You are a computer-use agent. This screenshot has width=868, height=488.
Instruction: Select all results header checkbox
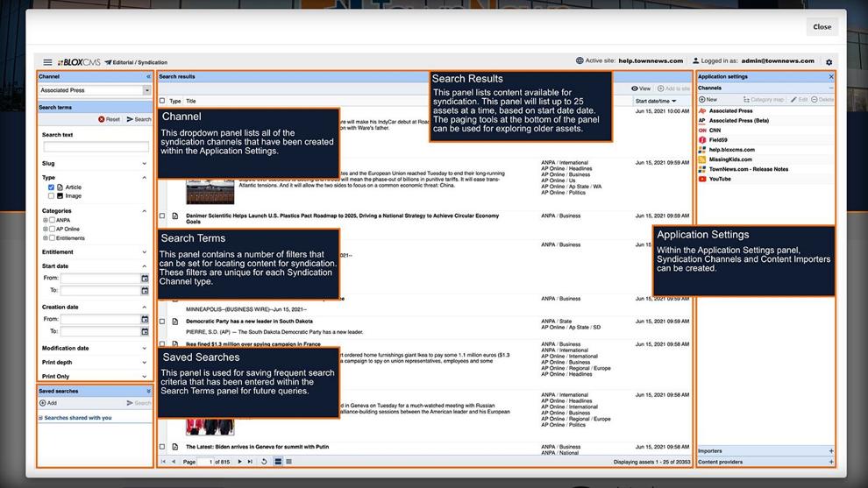162,101
